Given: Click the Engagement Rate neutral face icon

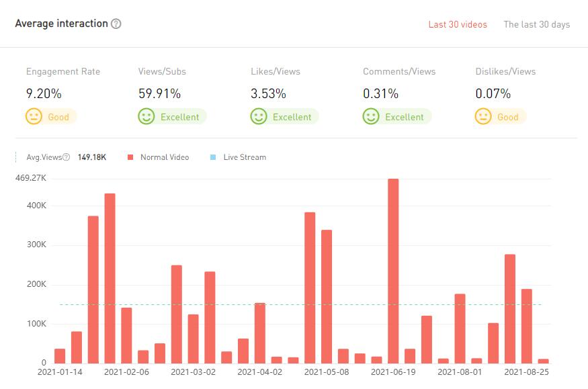Looking at the screenshot, I should click(34, 116).
